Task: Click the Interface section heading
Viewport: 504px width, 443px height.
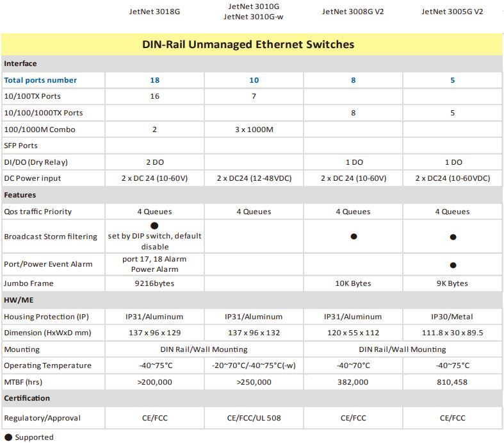Action: coord(20,63)
